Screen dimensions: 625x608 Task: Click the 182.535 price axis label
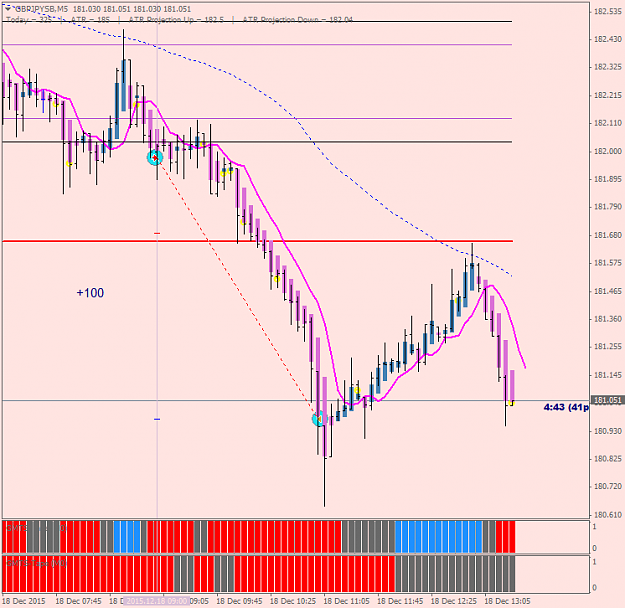point(608,11)
